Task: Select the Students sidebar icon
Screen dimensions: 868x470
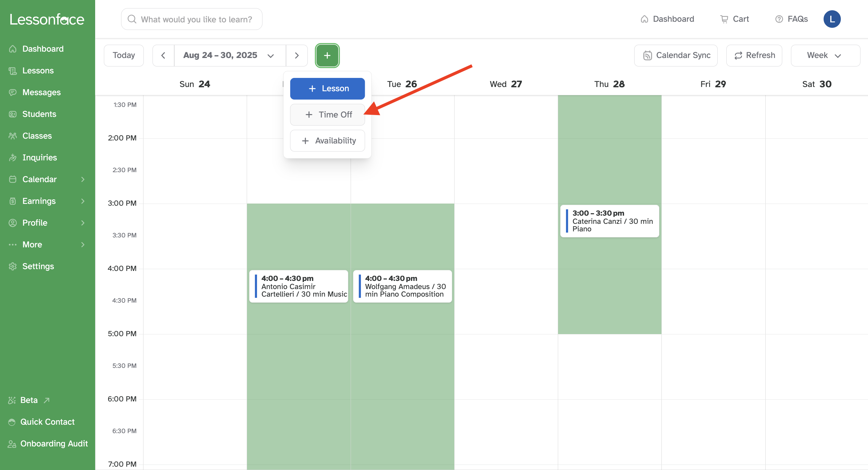Action: pos(12,114)
